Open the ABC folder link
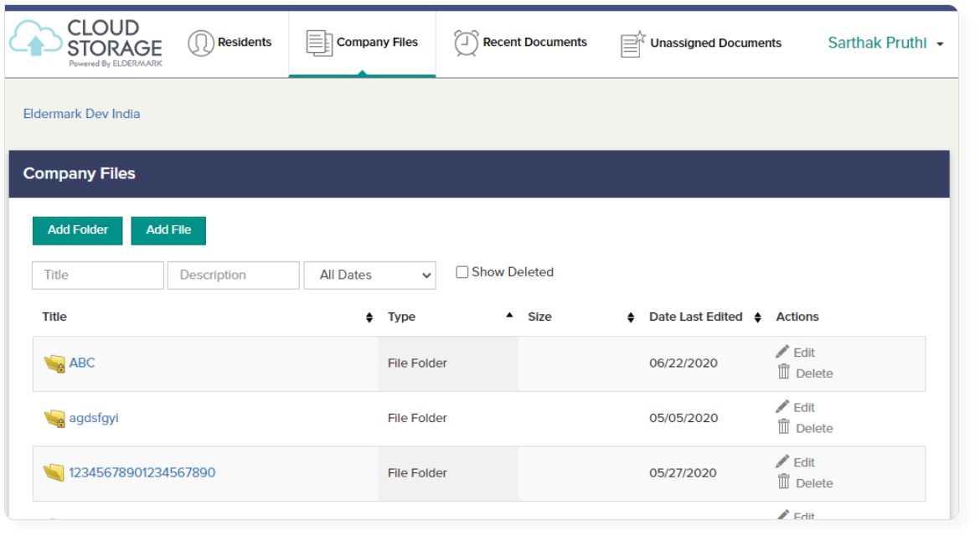The width and height of the screenshot is (980, 541). coord(82,363)
